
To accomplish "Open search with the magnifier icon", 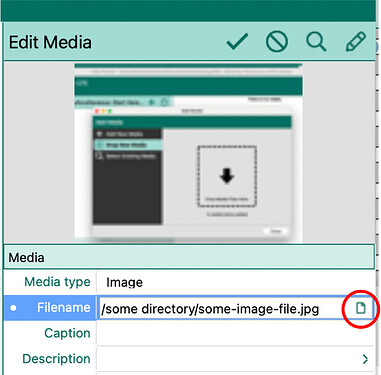I will tap(316, 42).
